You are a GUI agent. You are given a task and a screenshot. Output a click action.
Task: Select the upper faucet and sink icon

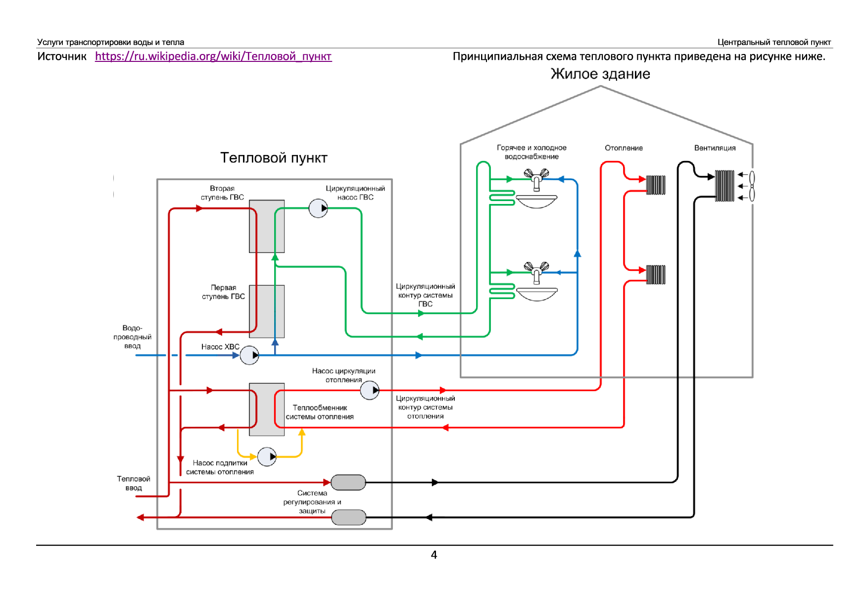(536, 189)
